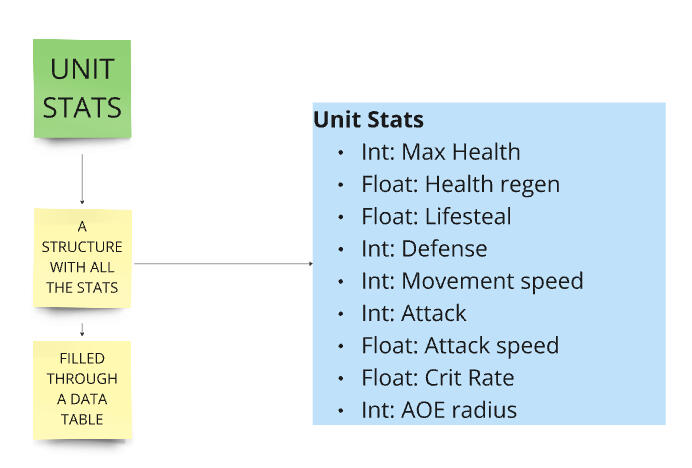Click the 'Float: Crit Rate' entry
The height and width of the screenshot is (468, 692).
click(438, 378)
